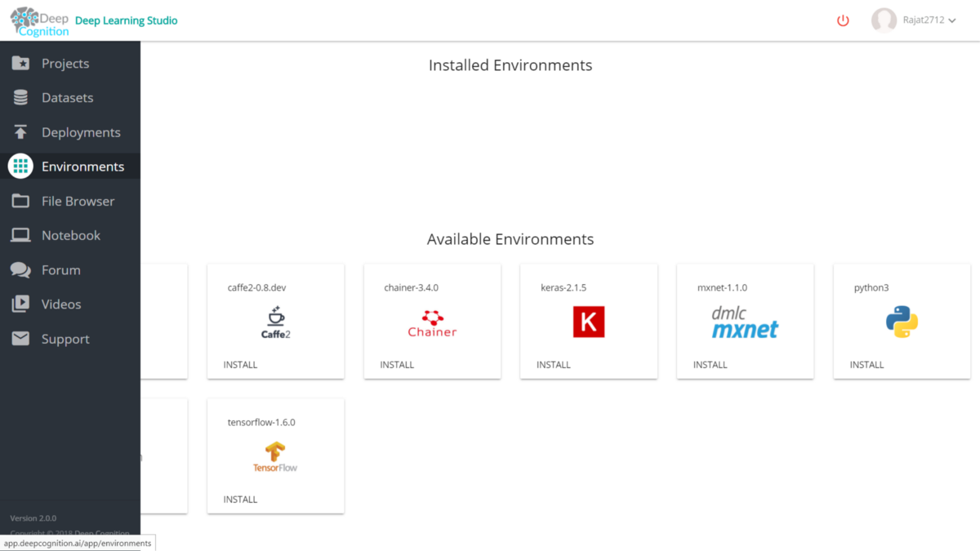The image size is (980, 551).
Task: Click the Deployments upload icon
Action: 20,132
